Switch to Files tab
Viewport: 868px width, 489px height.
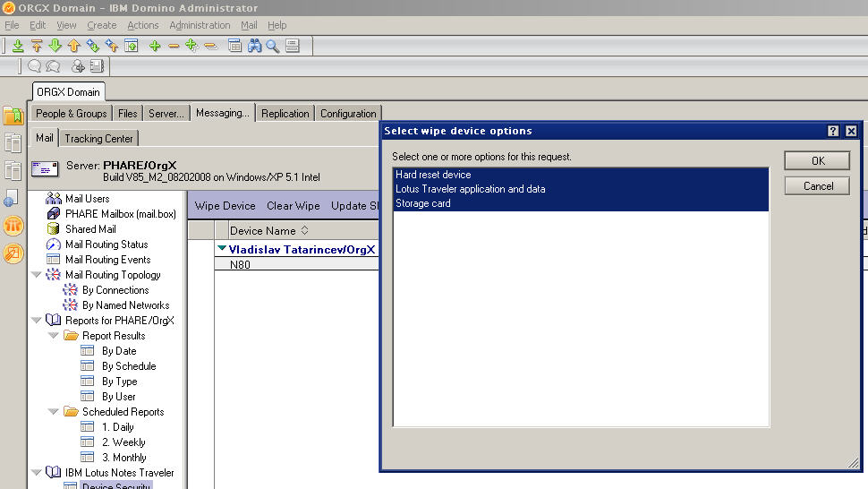127,114
